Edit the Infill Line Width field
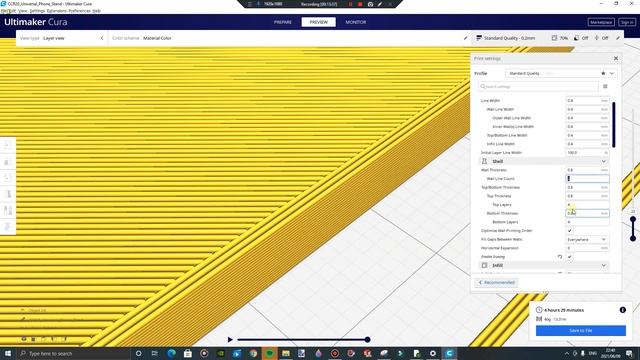The width and height of the screenshot is (640, 360). coord(587,144)
